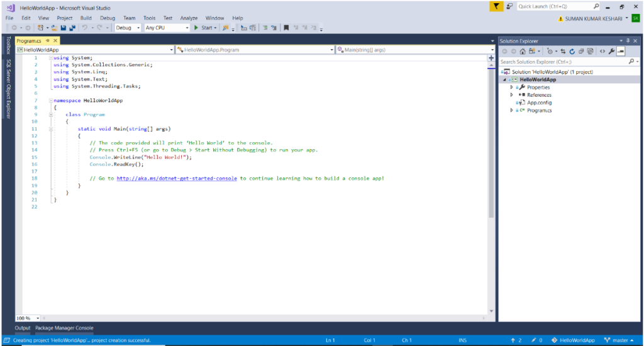This screenshot has height=346, width=644.
Task: Expand the Properties node
Action: [512, 87]
